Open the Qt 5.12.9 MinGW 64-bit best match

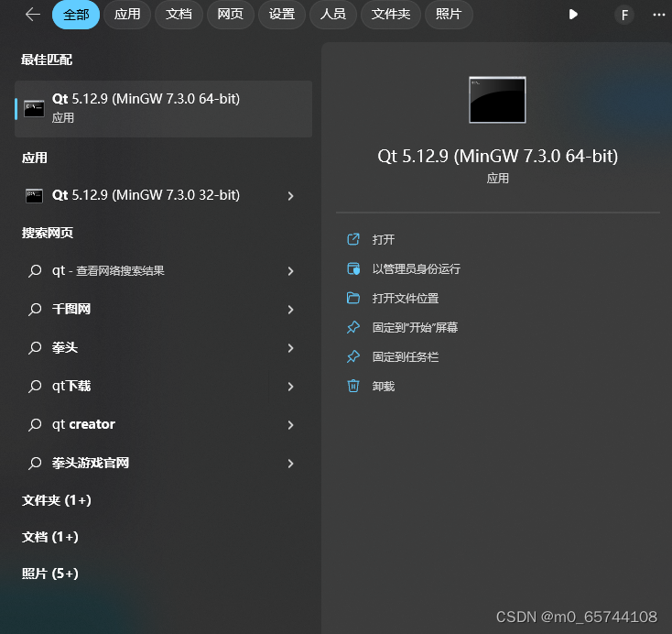pos(163,109)
